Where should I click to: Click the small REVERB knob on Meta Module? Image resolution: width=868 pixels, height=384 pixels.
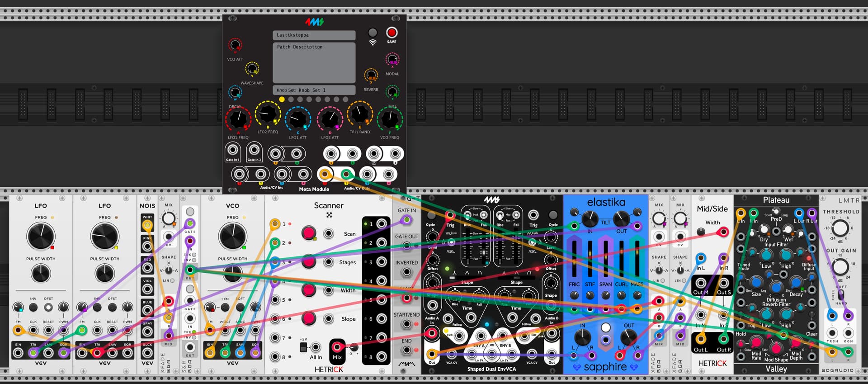click(371, 75)
